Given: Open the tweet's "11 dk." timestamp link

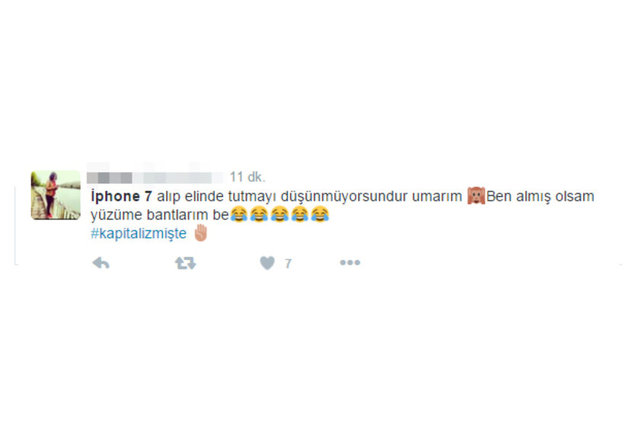Looking at the screenshot, I should click(x=247, y=177).
